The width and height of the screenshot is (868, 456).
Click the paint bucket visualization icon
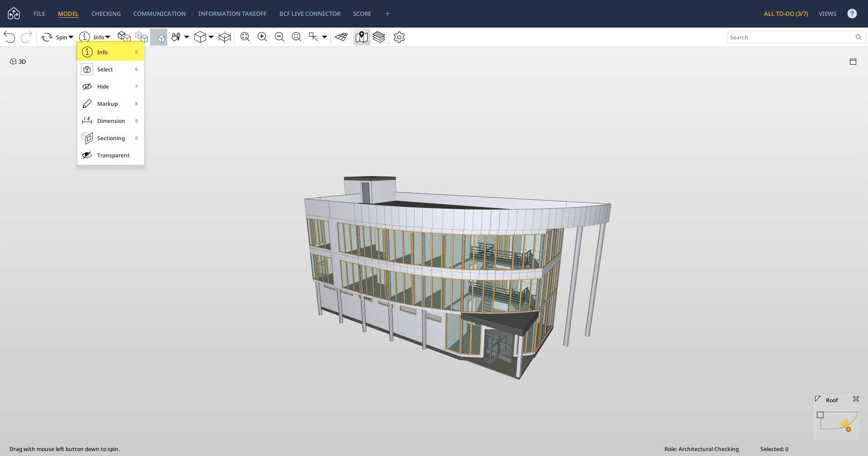click(176, 37)
